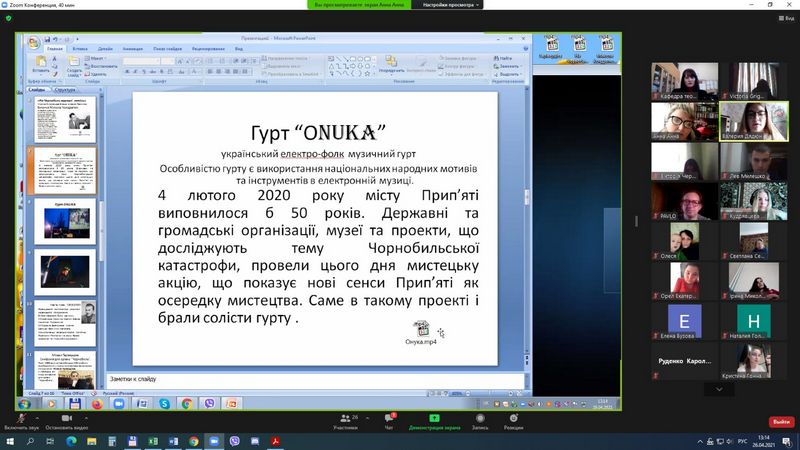The width and height of the screenshot is (800, 450).
Task: Stop camera with Остановить видео
Action: pyautogui.click(x=66, y=421)
